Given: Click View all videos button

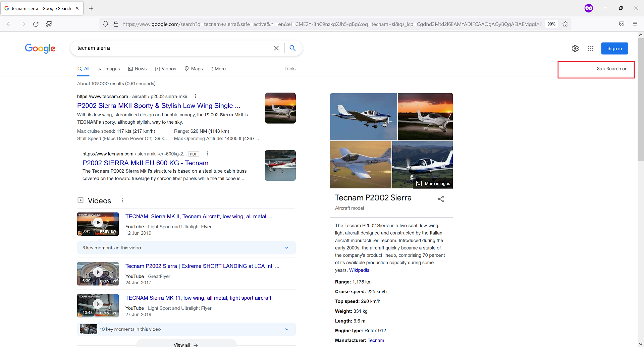Looking at the screenshot, I should click(186, 344).
